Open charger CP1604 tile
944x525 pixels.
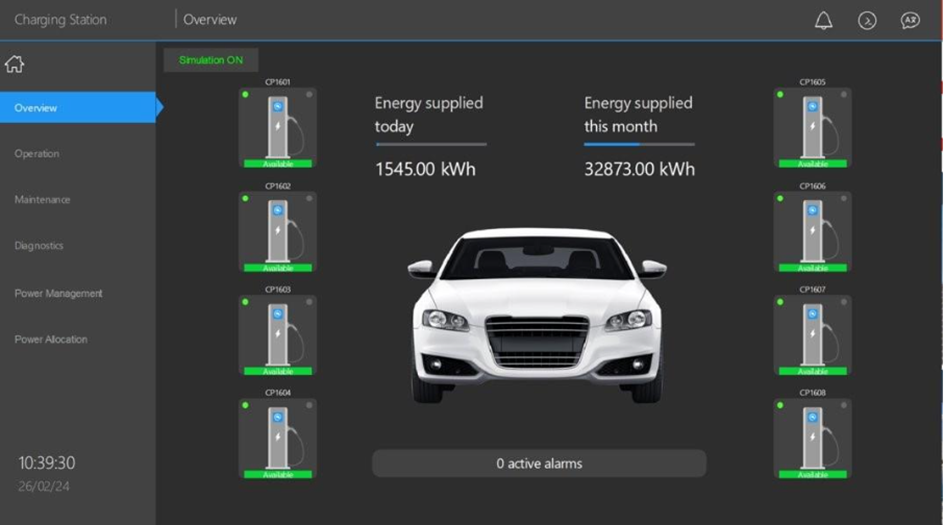click(277, 438)
